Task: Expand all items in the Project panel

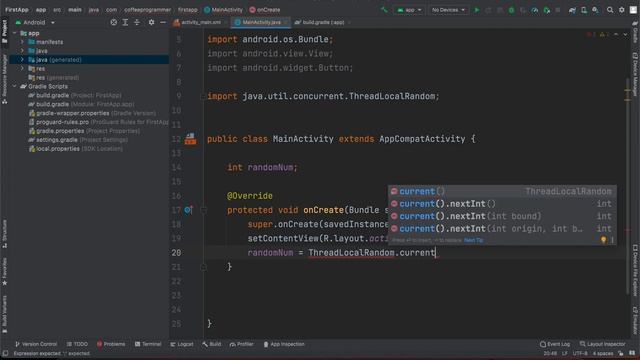Action: coord(125,22)
